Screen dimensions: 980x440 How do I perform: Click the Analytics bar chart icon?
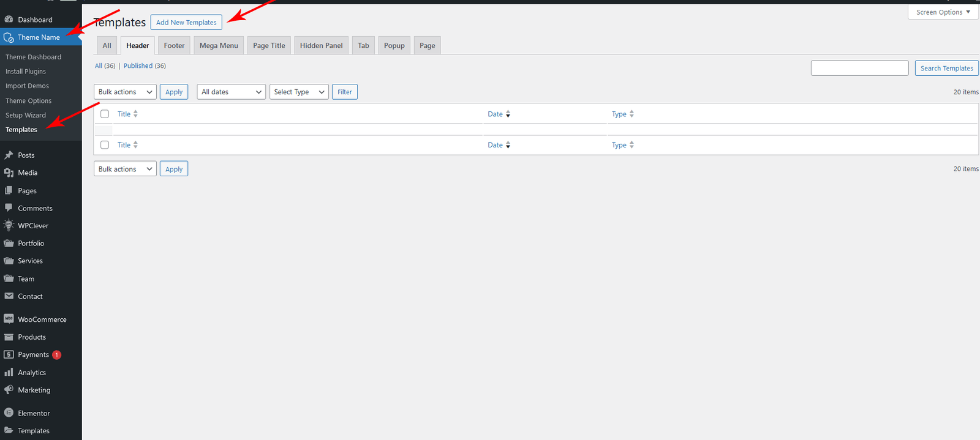(9, 372)
